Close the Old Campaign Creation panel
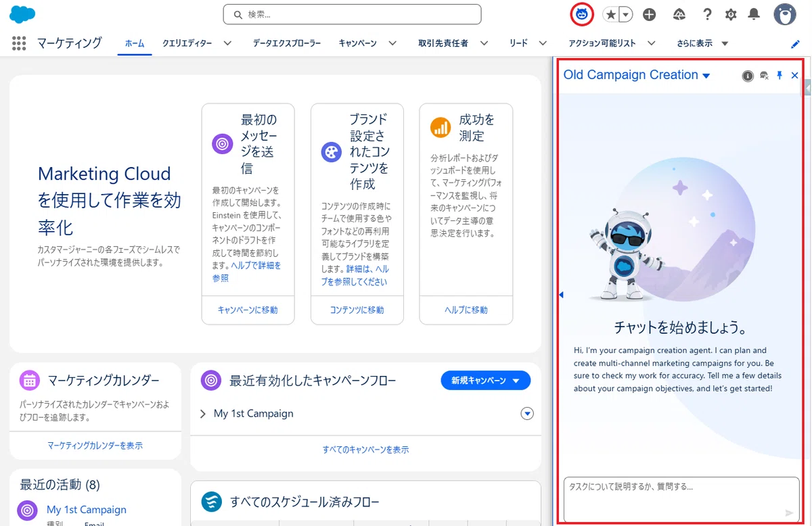 click(x=795, y=76)
